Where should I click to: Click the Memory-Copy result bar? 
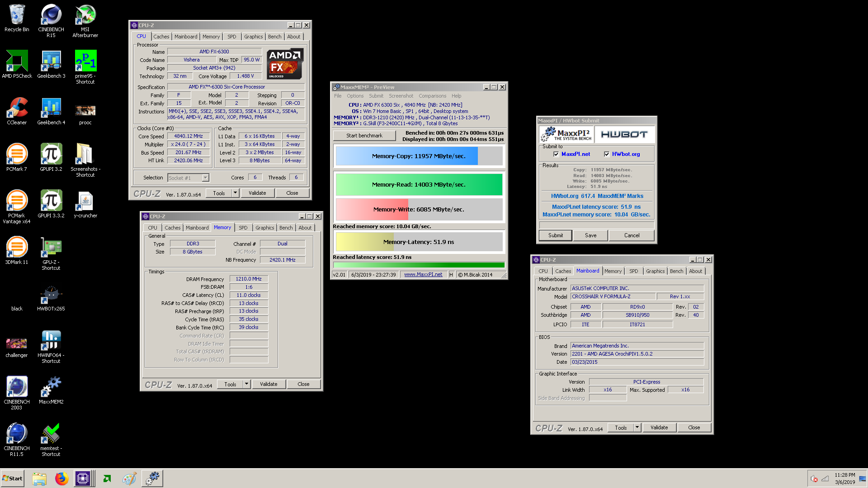point(419,156)
